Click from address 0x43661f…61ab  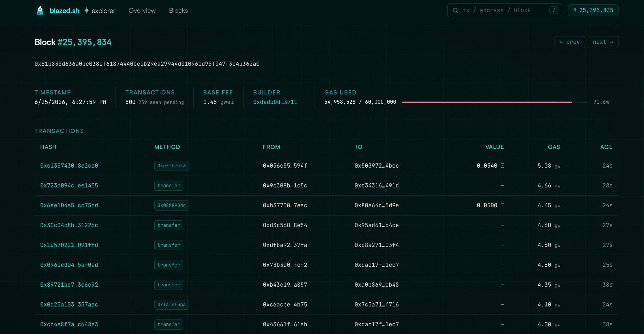285,325
